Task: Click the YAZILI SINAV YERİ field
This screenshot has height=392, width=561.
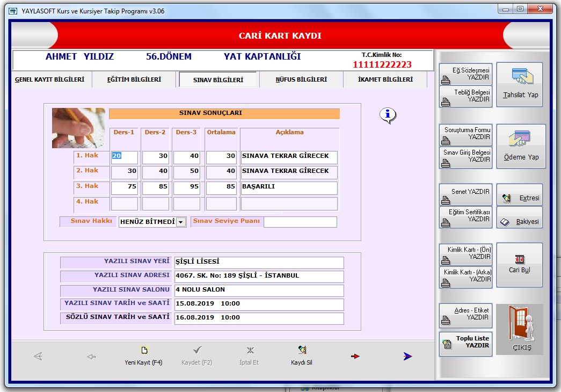Action: click(259, 262)
